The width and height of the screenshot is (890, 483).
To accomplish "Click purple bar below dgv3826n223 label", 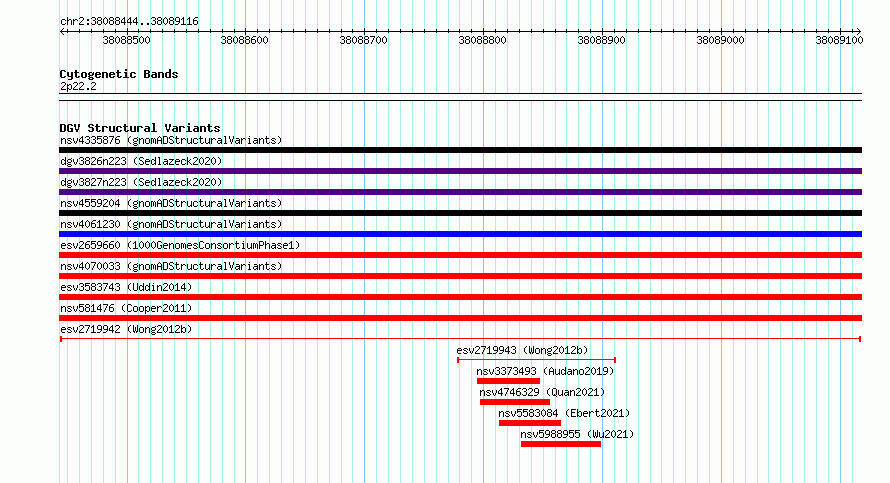I will (x=460, y=171).
